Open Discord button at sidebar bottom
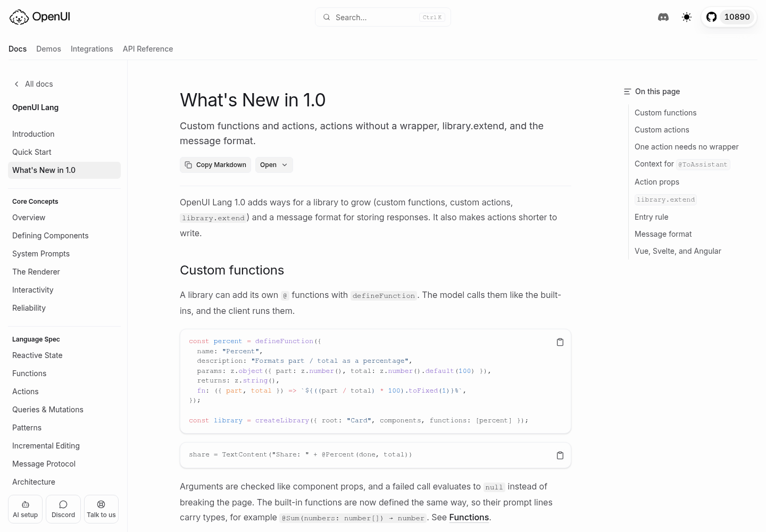766x532 pixels. 63,509
